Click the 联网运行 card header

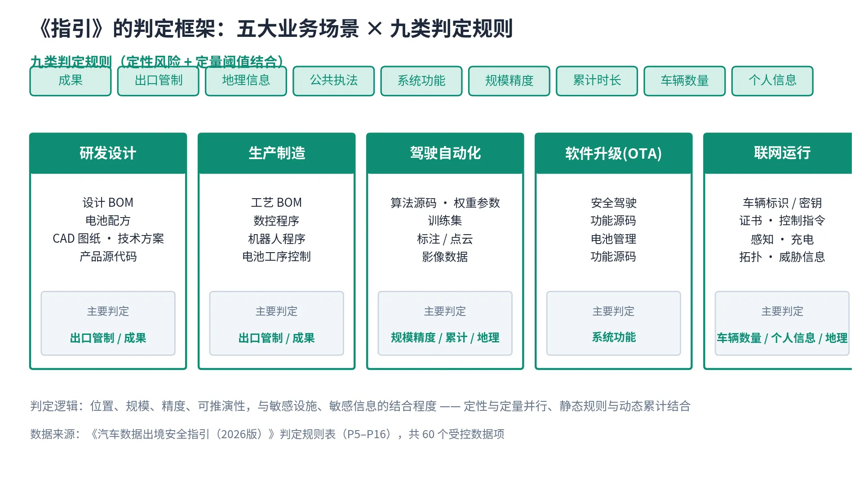778,154
